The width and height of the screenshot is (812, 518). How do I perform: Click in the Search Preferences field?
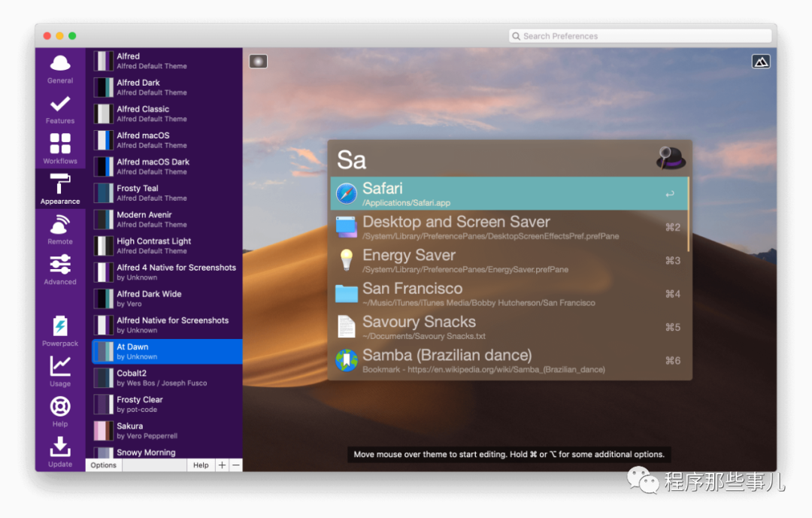tap(640, 36)
